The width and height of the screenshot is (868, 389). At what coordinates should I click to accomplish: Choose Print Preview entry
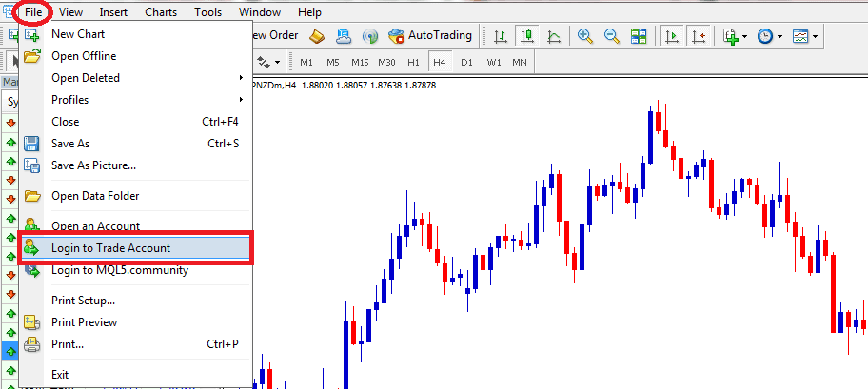[136, 322]
